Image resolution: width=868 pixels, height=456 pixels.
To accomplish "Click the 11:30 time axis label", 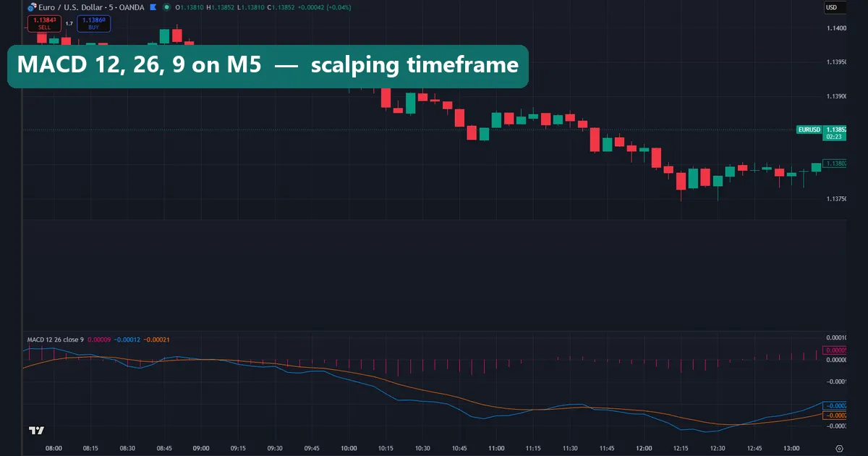I will [570, 448].
